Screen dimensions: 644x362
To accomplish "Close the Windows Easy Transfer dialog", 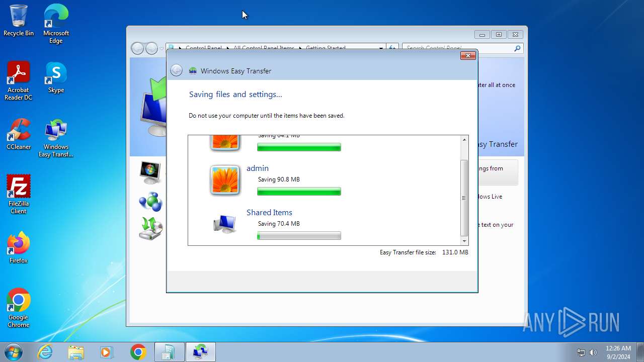I will 468,55.
